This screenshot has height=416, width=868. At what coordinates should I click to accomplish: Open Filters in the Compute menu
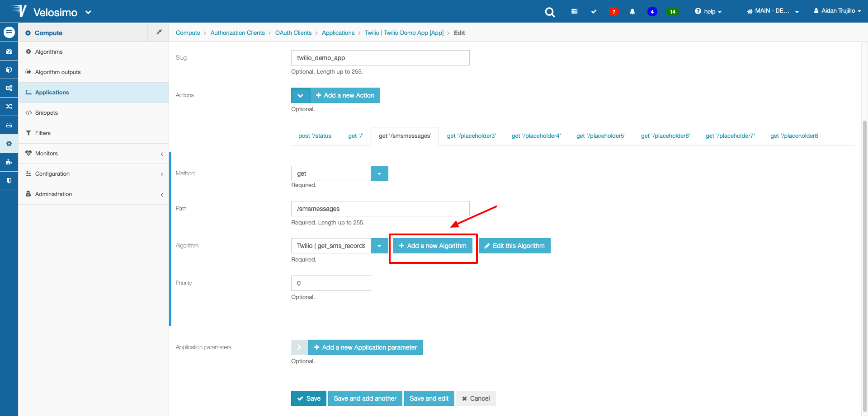coord(94,133)
